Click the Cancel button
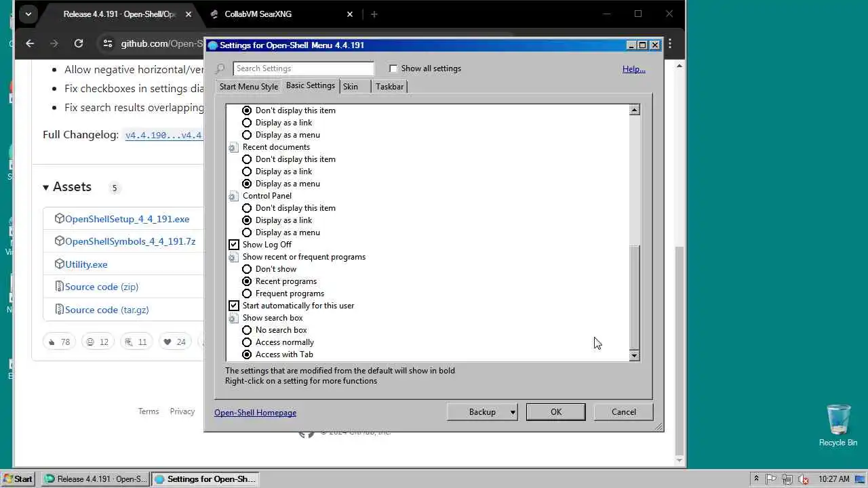Screen dimensions: 868x488 point(624,412)
